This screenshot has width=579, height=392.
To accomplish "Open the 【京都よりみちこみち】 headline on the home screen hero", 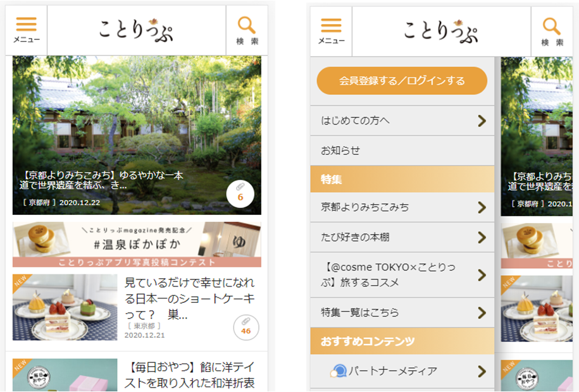I will point(101,180).
